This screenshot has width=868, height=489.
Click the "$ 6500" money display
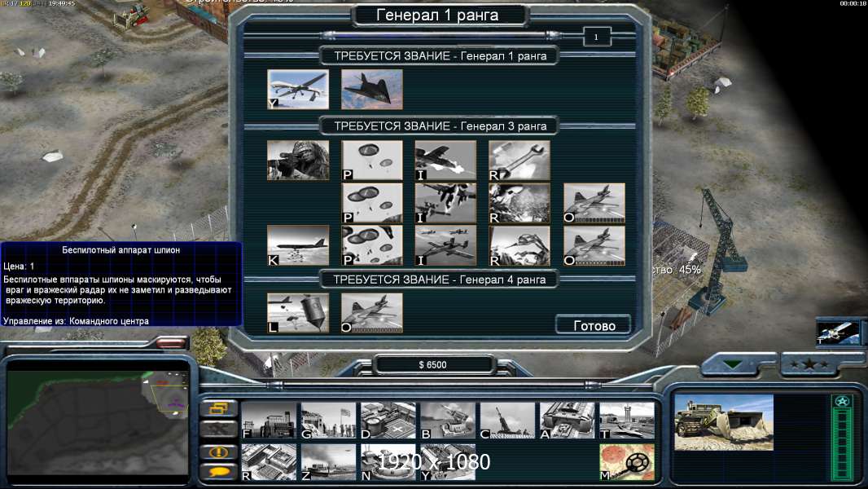pos(433,364)
